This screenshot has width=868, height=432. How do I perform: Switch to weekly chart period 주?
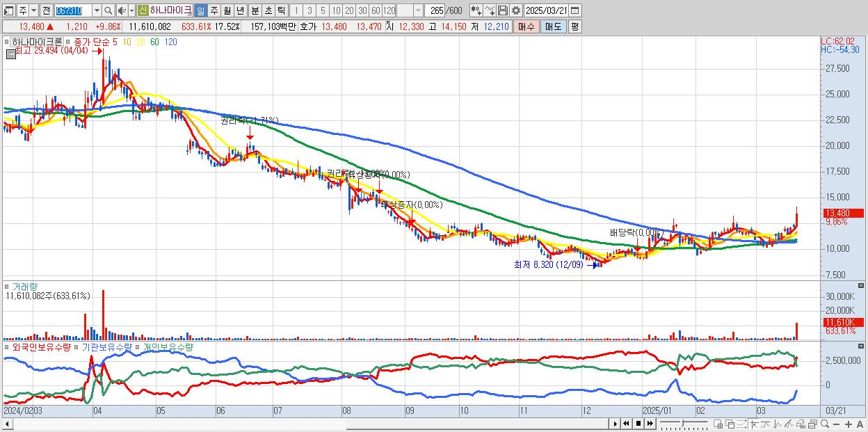214,10
